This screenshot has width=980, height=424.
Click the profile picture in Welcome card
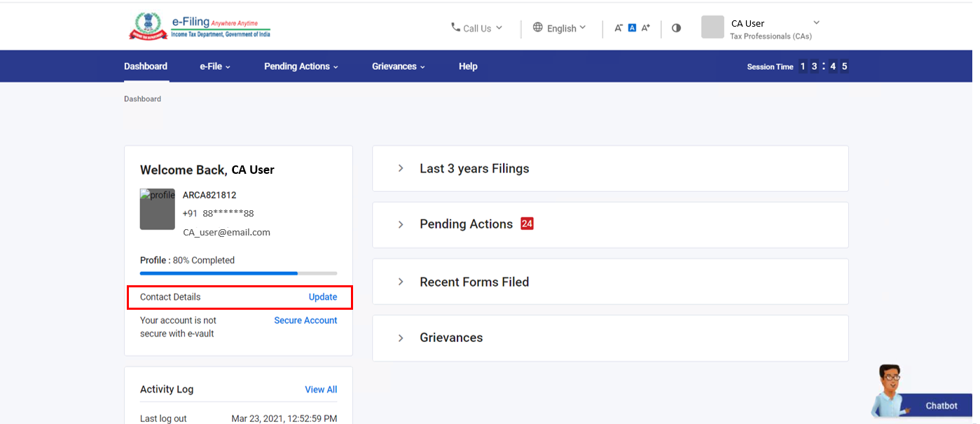[158, 209]
